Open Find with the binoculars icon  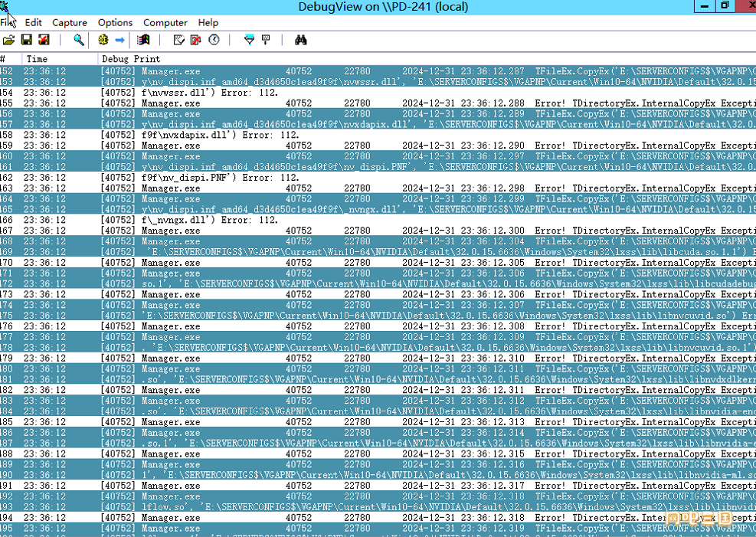pos(301,40)
